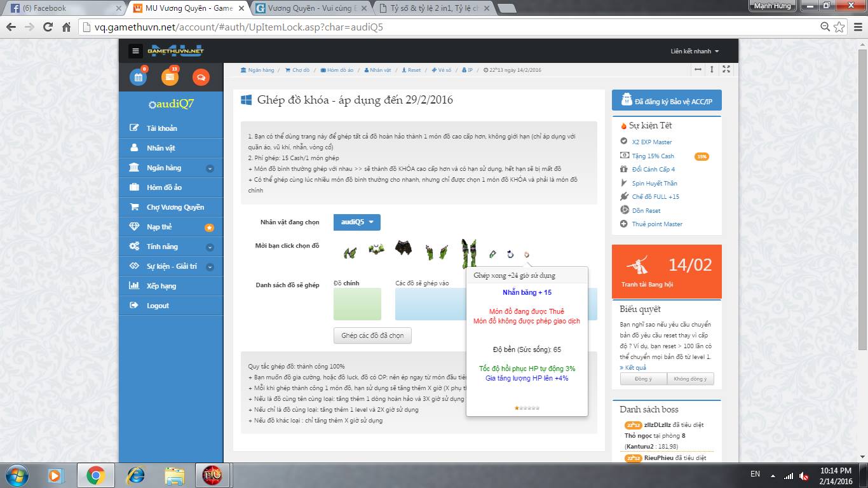Select the pink ice ring item
The height and width of the screenshot is (488, 868).
click(527, 254)
